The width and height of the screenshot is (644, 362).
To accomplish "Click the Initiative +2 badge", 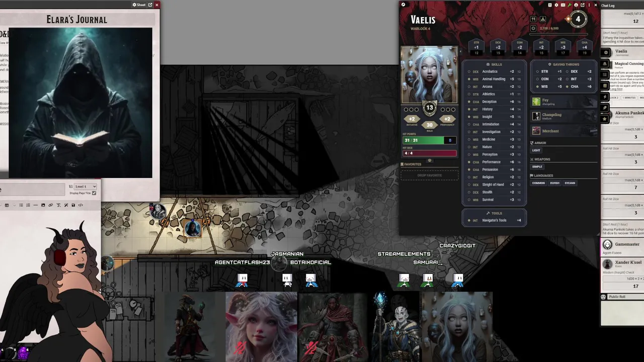I will pyautogui.click(x=412, y=119).
